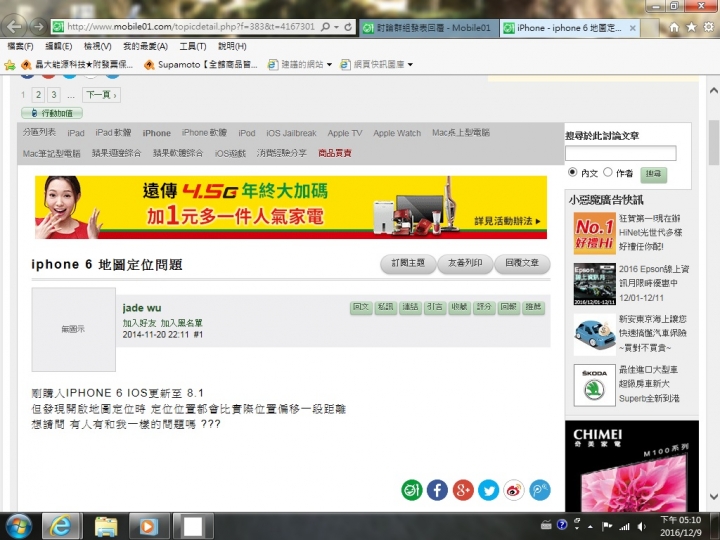Select the 作者 radio button
The image size is (720, 540).
pos(608,172)
